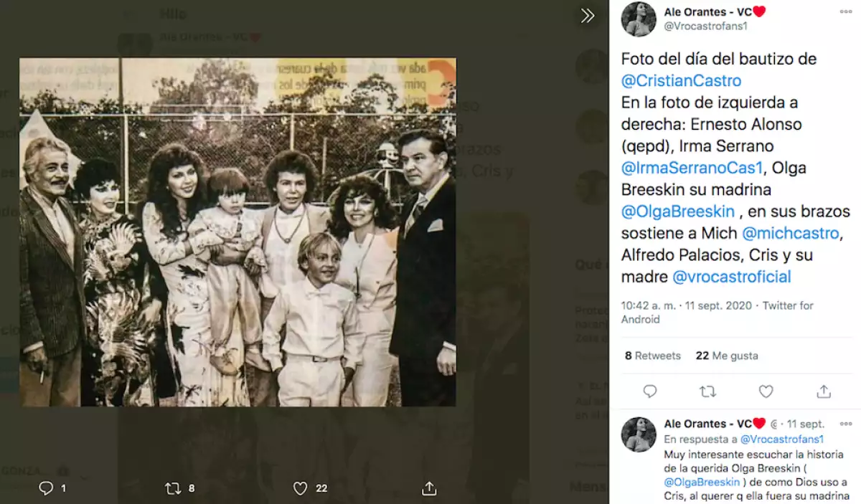861x504 pixels.
Task: Click reply icon in the tweet sidebar
Action: click(650, 391)
